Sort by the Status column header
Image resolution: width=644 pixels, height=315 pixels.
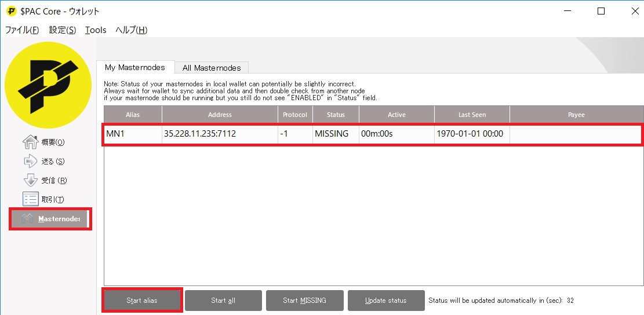point(336,115)
